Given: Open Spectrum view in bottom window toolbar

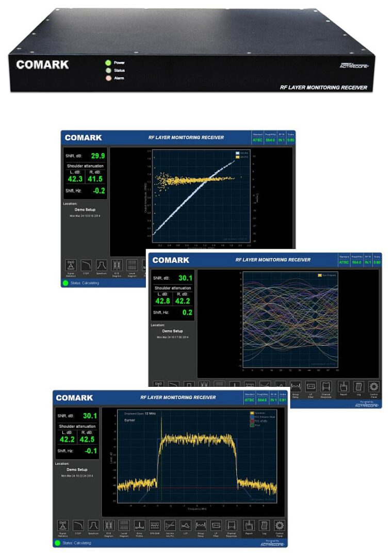Looking at the screenshot, I should [x=93, y=526].
